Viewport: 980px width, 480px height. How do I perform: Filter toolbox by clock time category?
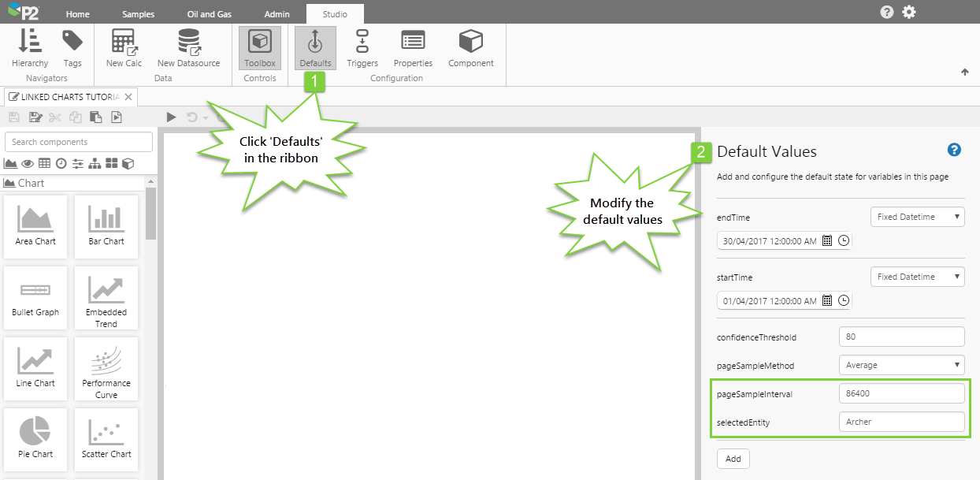[61, 164]
